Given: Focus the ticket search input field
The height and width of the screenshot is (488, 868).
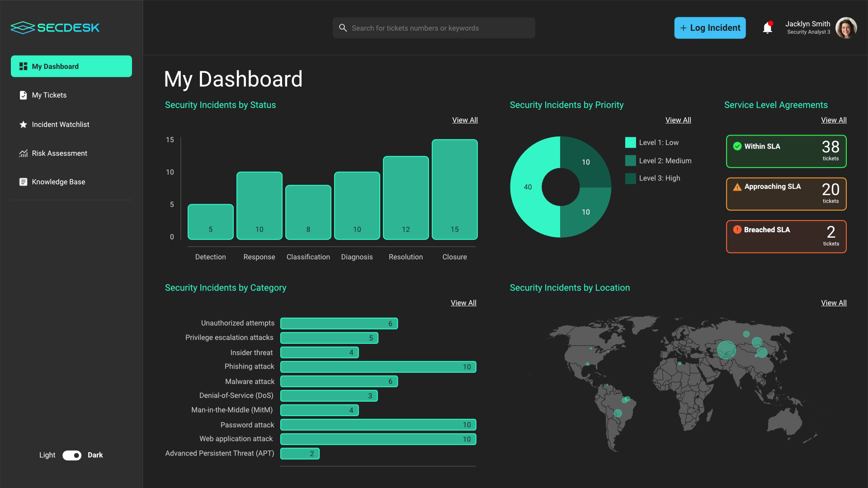Looking at the screenshot, I should (x=434, y=28).
